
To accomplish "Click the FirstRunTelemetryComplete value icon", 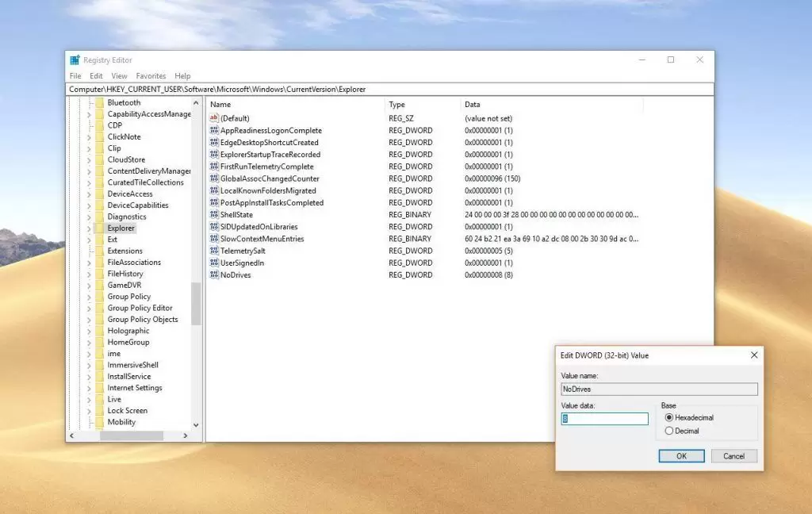I will pyautogui.click(x=214, y=167).
